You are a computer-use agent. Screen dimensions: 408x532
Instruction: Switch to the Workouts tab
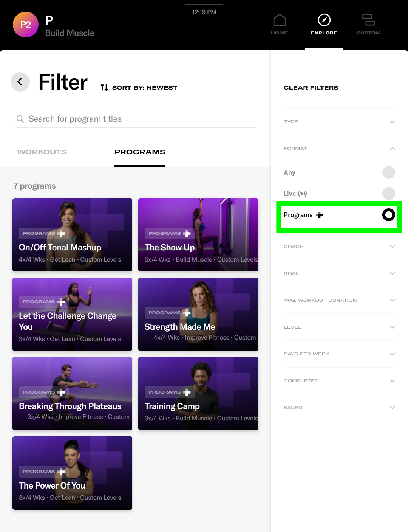(x=42, y=152)
